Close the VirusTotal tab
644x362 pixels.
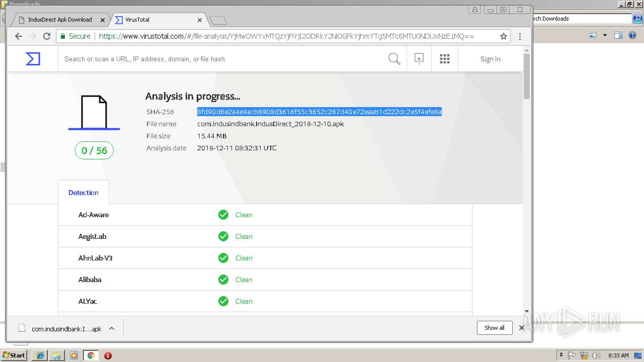pos(200,20)
